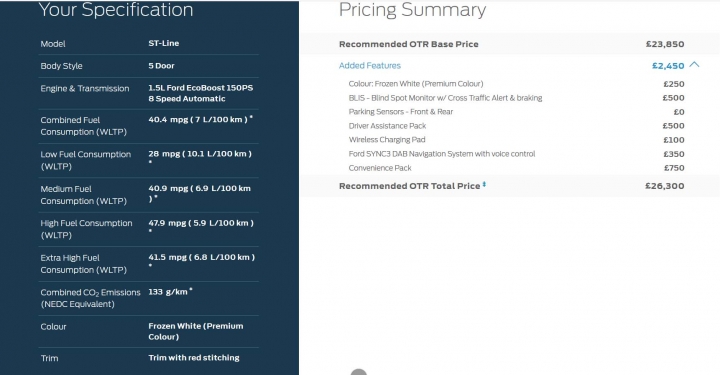Viewport: 720px width, 375px height.
Task: Select Ford SYNC3 DAB Navigation System item
Action: click(516, 154)
